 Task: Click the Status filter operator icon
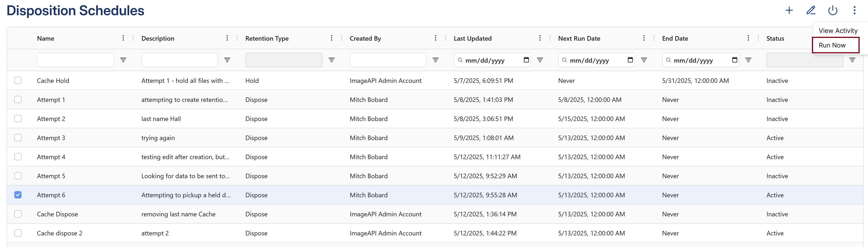tap(852, 60)
